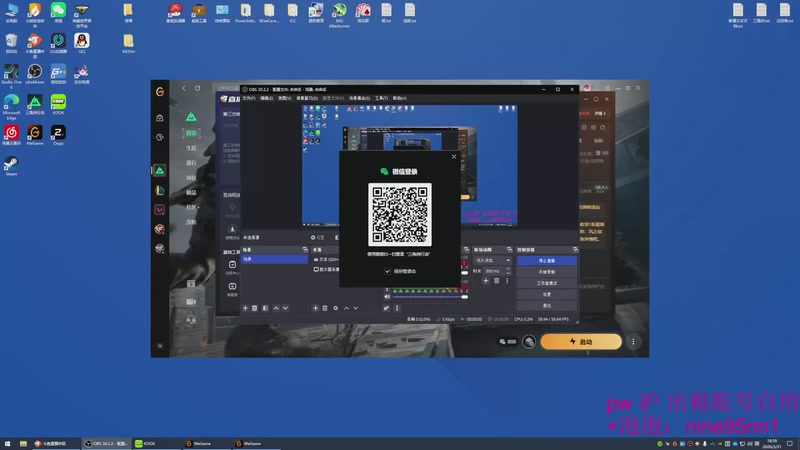
Task: Refresh the WeGame page
Action: [197, 88]
